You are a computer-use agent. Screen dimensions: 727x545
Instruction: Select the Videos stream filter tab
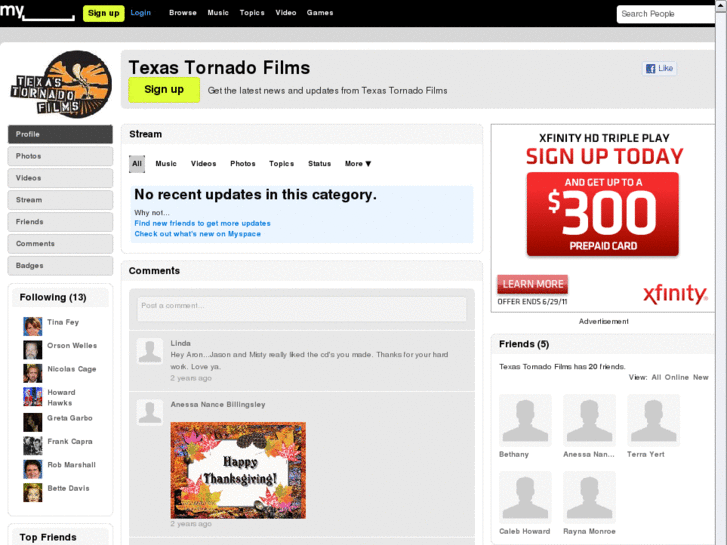[204, 164]
